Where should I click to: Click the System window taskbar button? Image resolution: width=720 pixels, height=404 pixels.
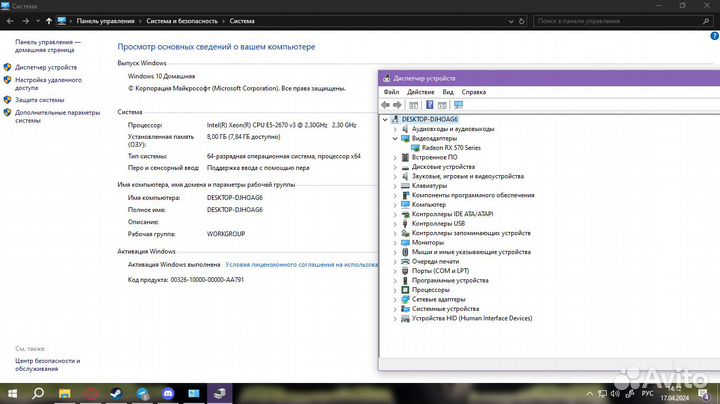click(194, 393)
